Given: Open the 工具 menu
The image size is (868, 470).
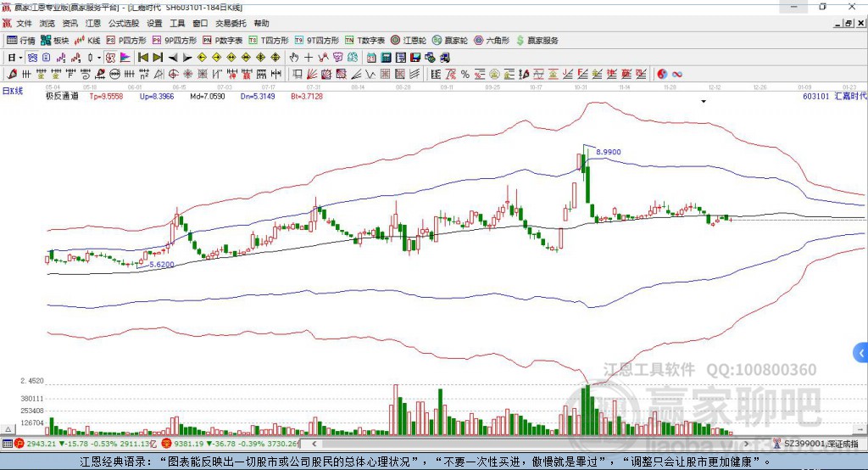Looking at the screenshot, I should pos(177,23).
